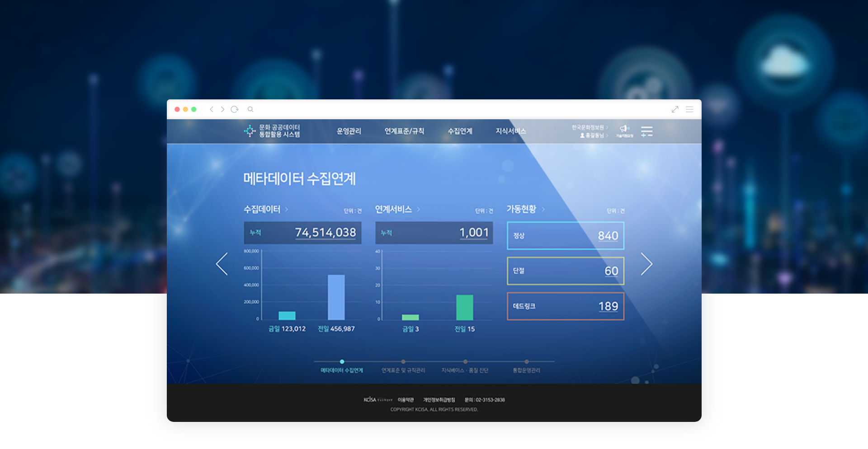The image size is (868, 449).
Task: Select 연계표준 및 규칙관리 slide marker
Action: click(403, 362)
